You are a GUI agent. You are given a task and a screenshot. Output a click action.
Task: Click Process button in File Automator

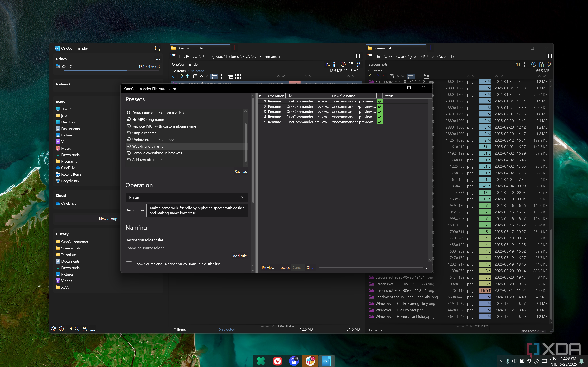(x=283, y=267)
